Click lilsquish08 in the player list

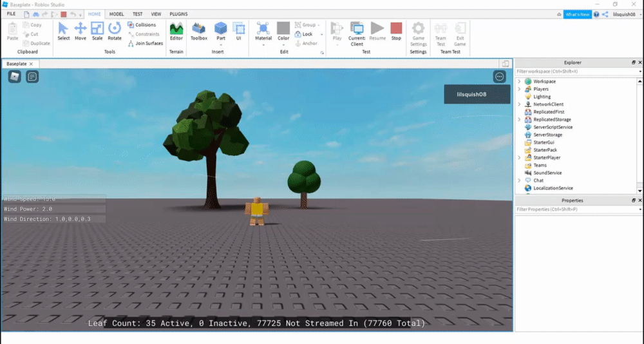point(477,94)
